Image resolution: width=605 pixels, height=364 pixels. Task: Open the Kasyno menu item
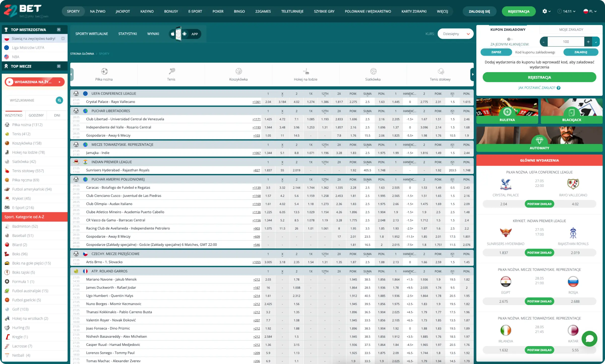point(147,11)
